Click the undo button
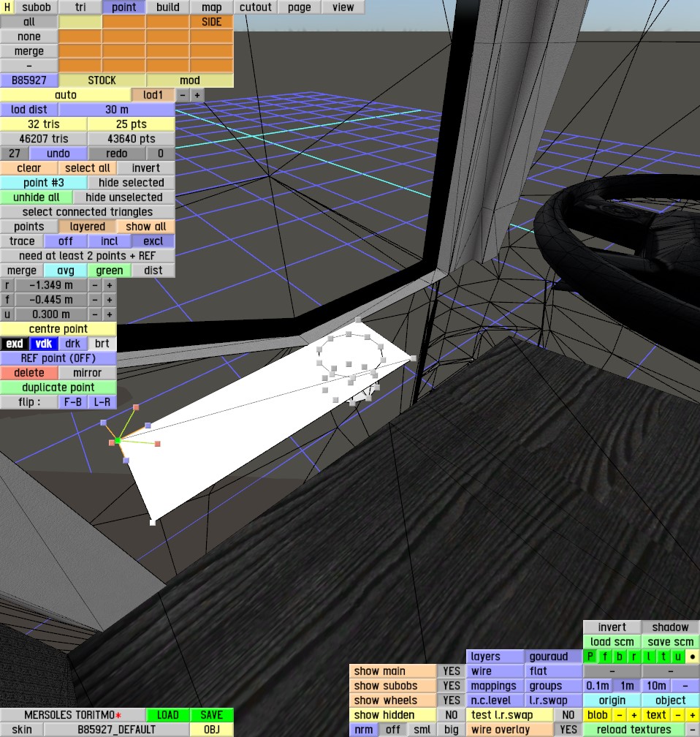Image resolution: width=700 pixels, height=737 pixels. (x=58, y=154)
